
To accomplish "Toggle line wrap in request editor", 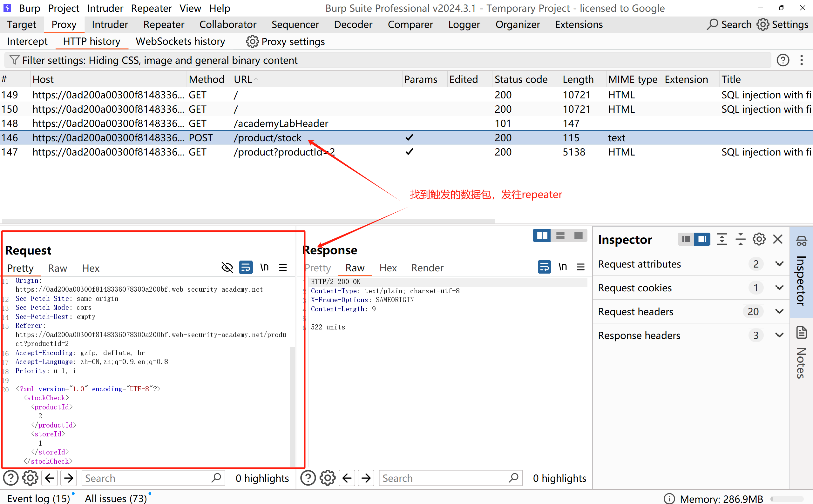I will pos(246,267).
